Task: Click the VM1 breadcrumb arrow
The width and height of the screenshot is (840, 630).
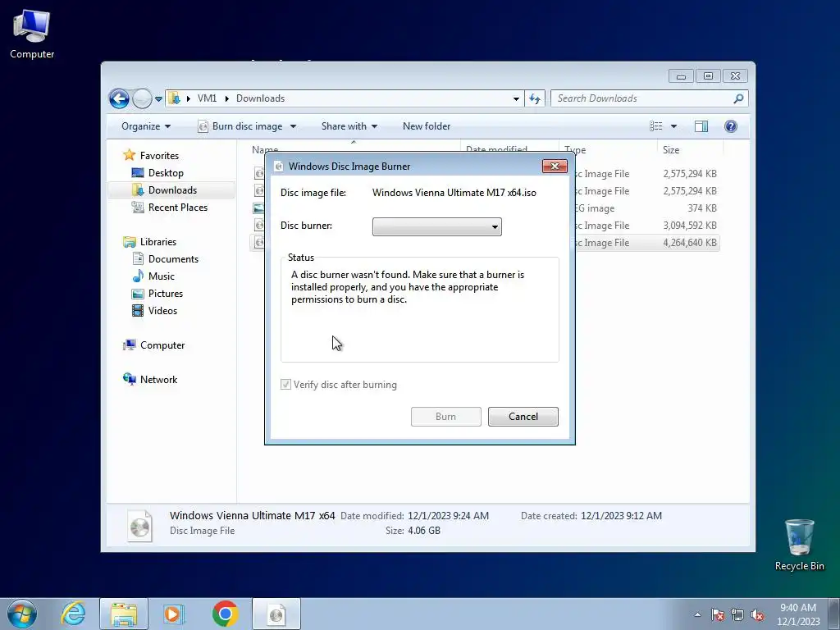Action: (227, 98)
